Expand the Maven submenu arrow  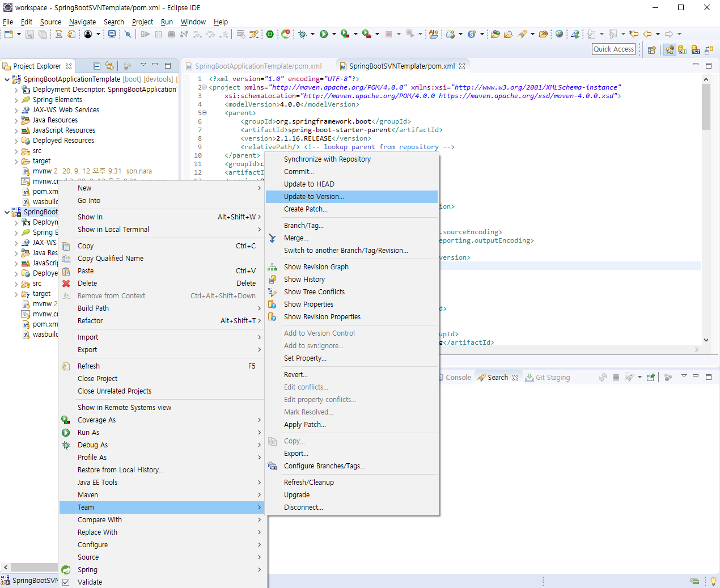[x=260, y=495]
